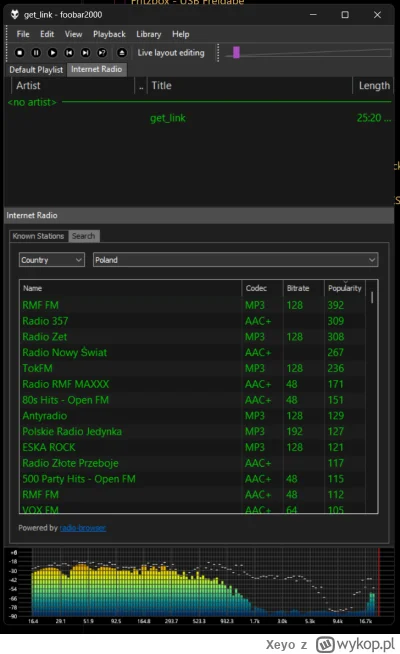
Task: Select the Antyradio station
Action: 193,416
